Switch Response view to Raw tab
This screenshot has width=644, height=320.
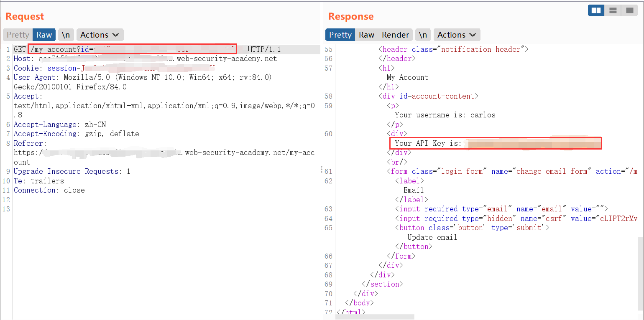pyautogui.click(x=366, y=35)
